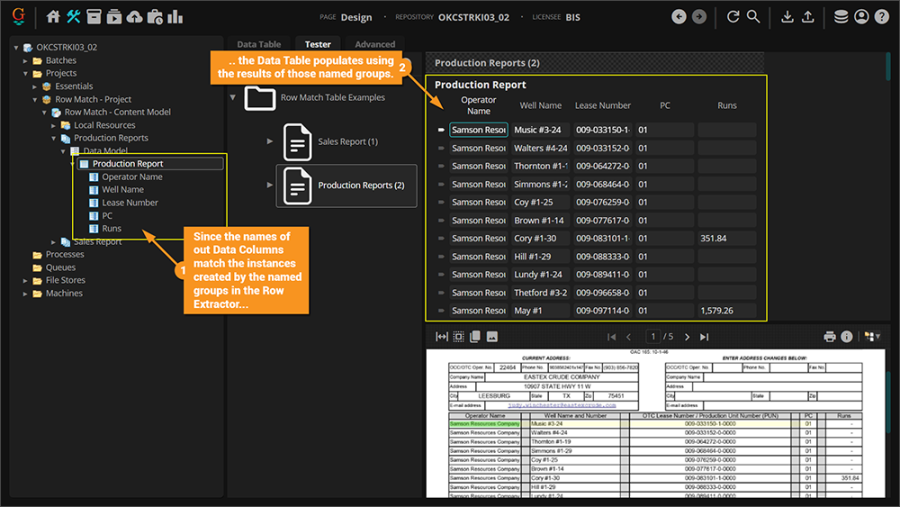Click the Search magnifier icon
This screenshot has width=900, height=507.
coord(753,17)
